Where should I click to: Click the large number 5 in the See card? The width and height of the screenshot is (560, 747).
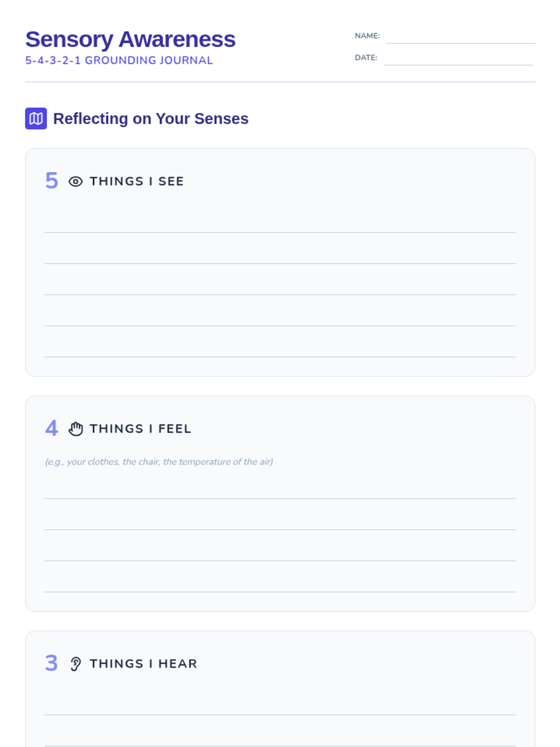coord(51,181)
